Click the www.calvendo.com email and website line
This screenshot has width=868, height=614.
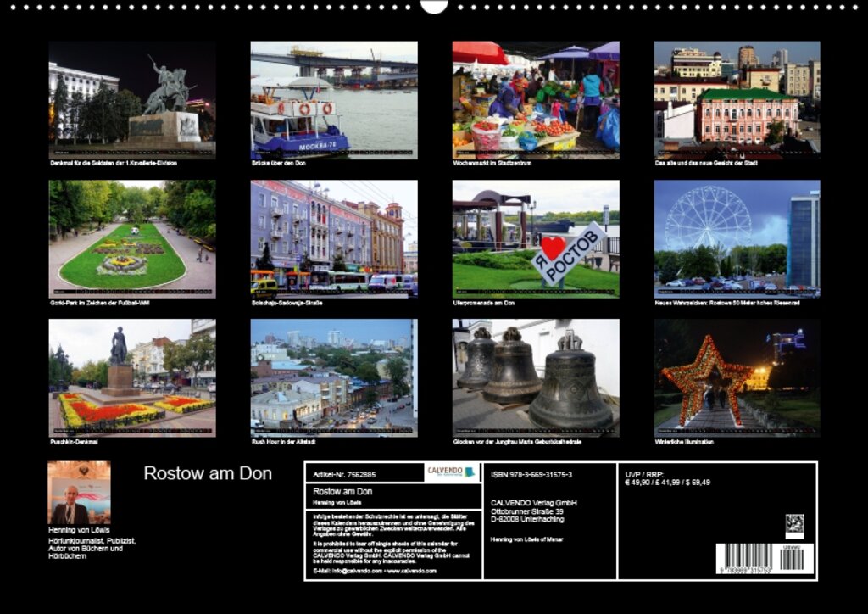click(375, 571)
